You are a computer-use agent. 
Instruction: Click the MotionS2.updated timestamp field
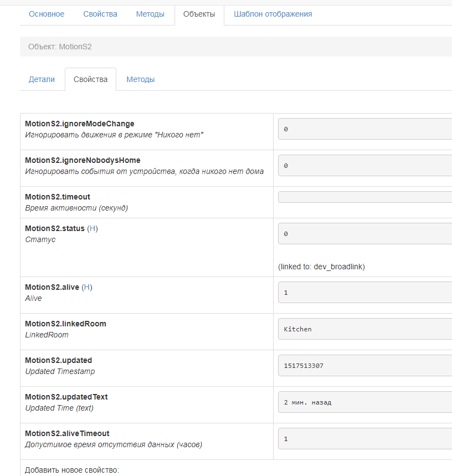point(364,366)
